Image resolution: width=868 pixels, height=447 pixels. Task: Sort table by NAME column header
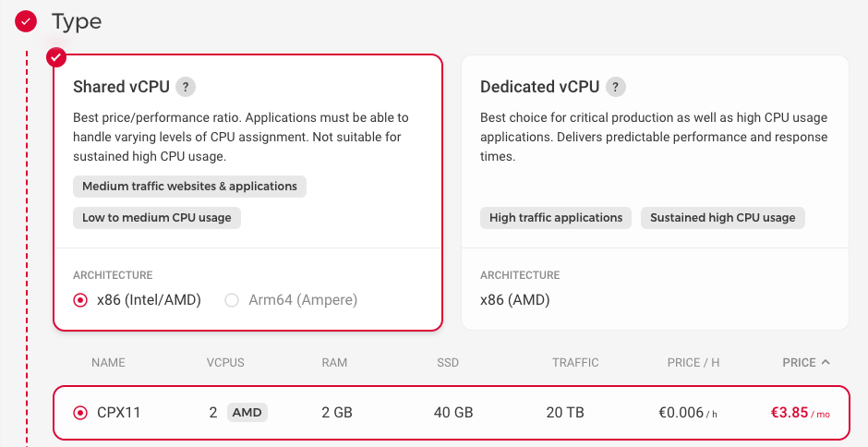tap(108, 363)
